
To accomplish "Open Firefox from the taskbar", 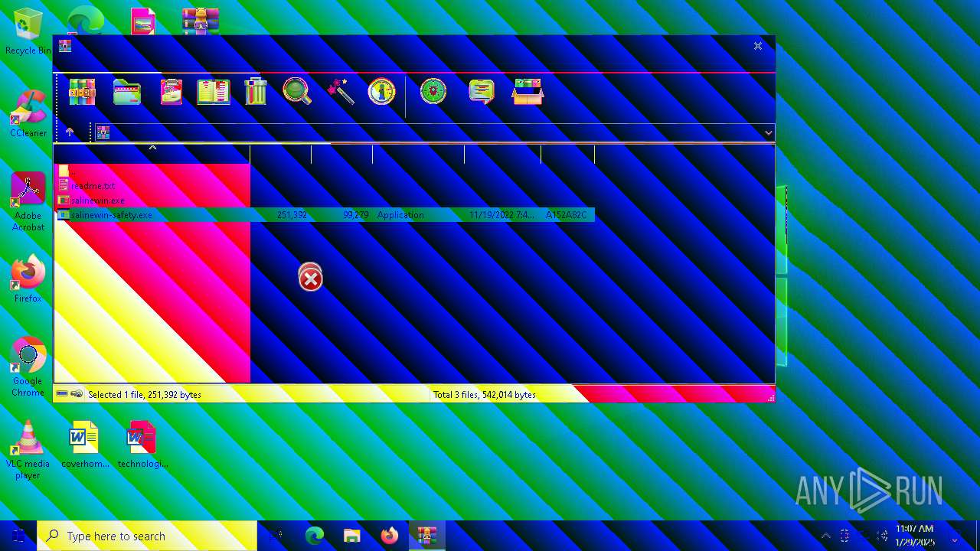I will 390,536.
